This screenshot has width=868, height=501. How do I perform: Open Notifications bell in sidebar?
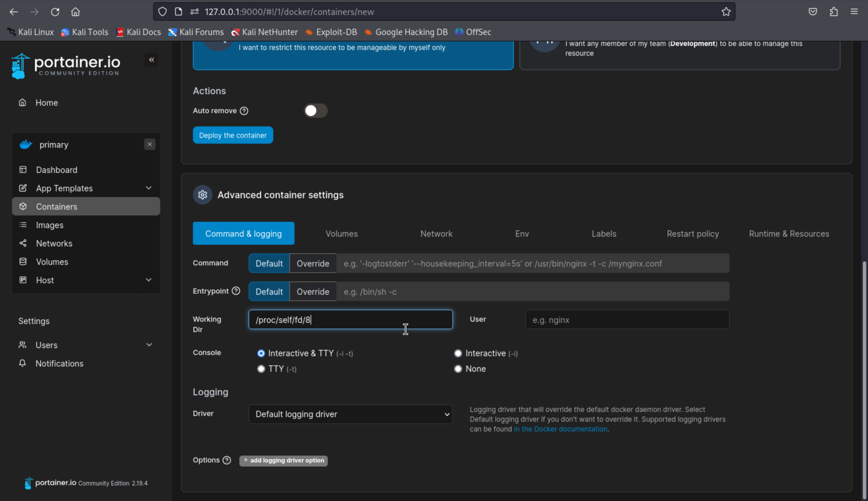pyautogui.click(x=22, y=363)
